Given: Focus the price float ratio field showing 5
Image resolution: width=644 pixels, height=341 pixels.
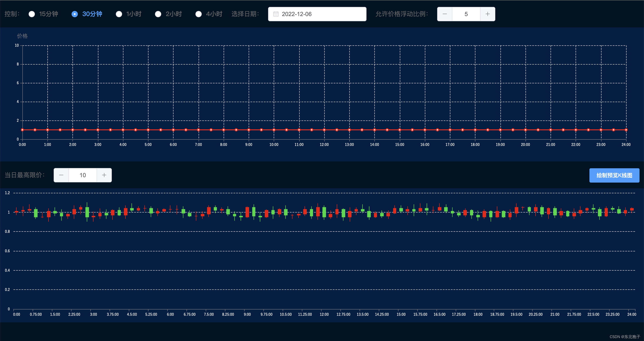Looking at the screenshot, I should tap(466, 14).
